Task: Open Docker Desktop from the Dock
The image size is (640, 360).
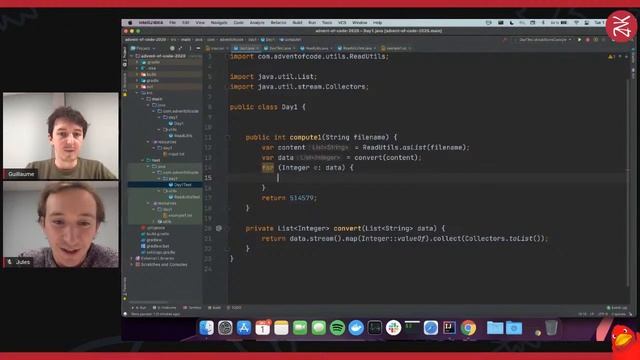Action: (356, 328)
